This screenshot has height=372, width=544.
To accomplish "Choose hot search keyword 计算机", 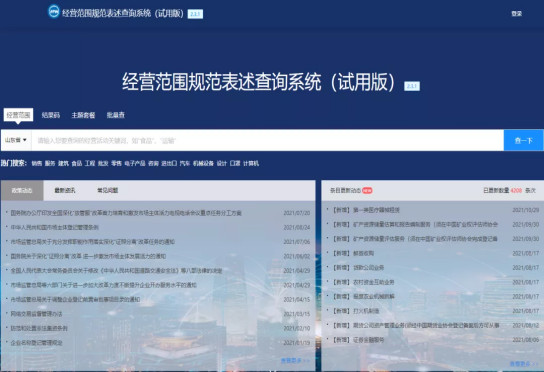I will [251, 163].
